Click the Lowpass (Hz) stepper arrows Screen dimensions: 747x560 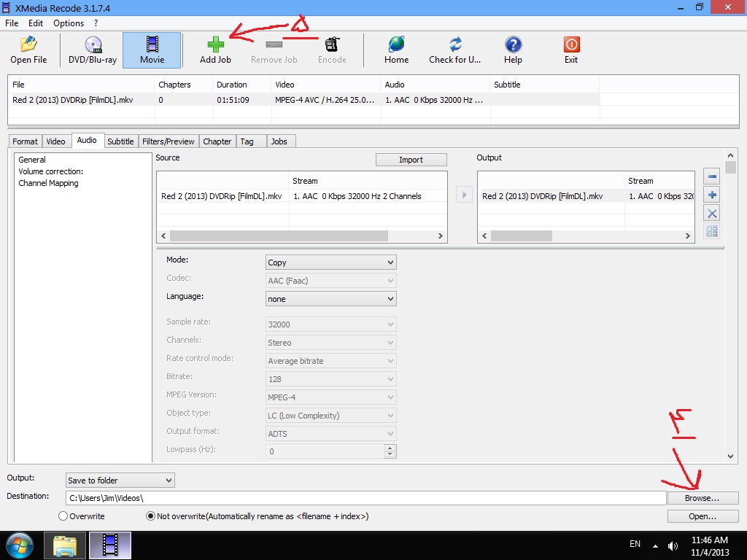[390, 451]
